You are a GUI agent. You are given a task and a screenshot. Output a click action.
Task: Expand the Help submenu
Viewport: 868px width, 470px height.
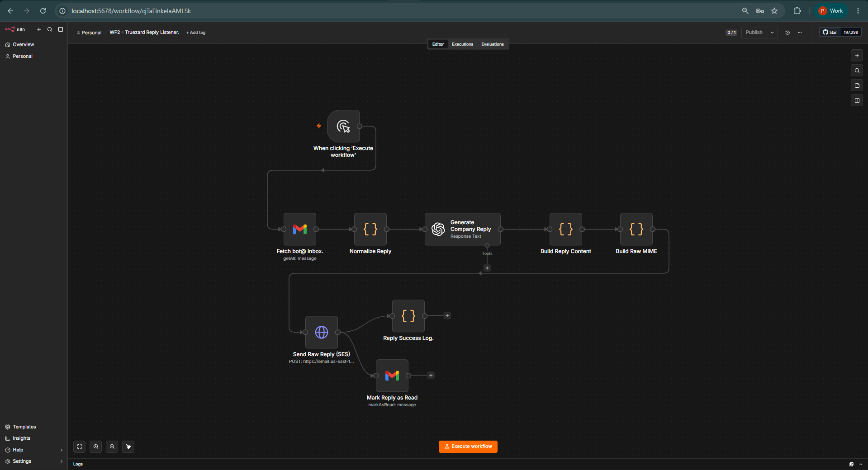[x=62, y=450]
